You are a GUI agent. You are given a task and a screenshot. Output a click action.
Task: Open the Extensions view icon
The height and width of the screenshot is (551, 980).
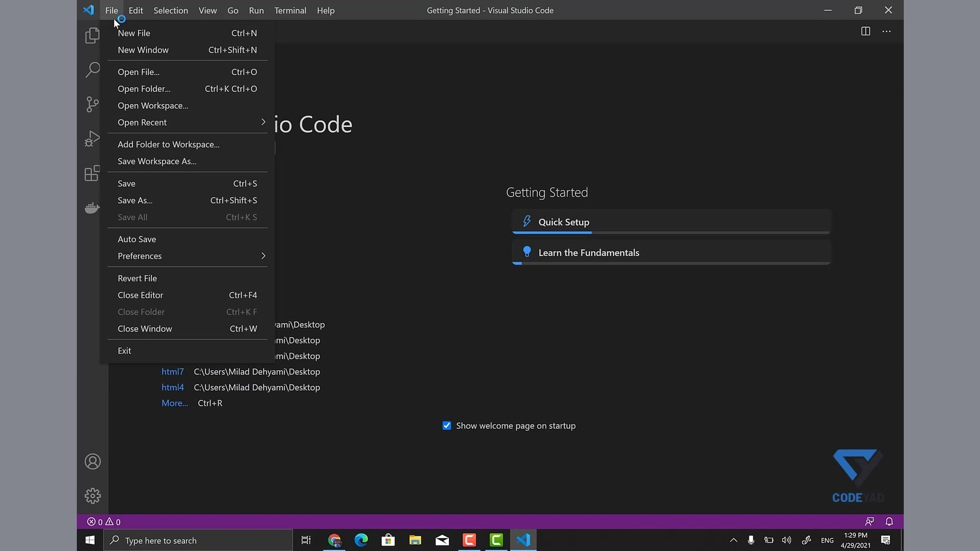pyautogui.click(x=93, y=174)
